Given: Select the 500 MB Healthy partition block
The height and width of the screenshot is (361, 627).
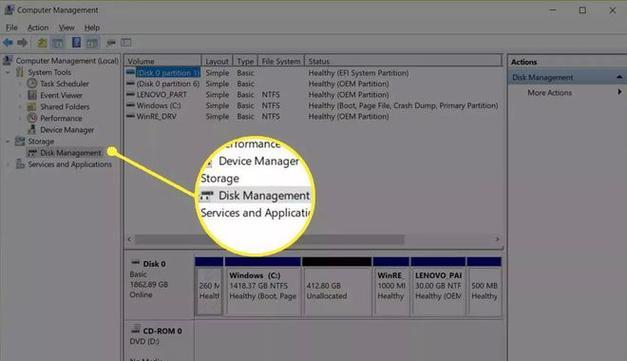Looking at the screenshot, I should click(x=484, y=286).
